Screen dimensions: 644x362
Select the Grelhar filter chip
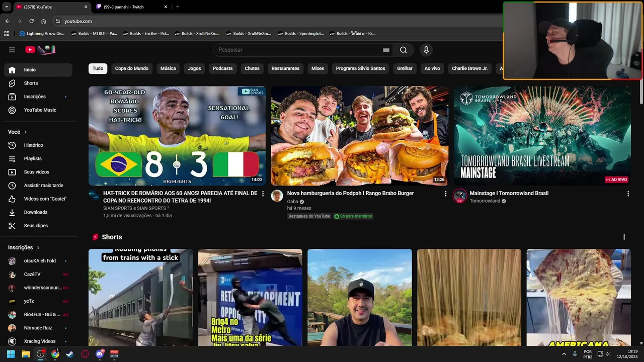405,68
